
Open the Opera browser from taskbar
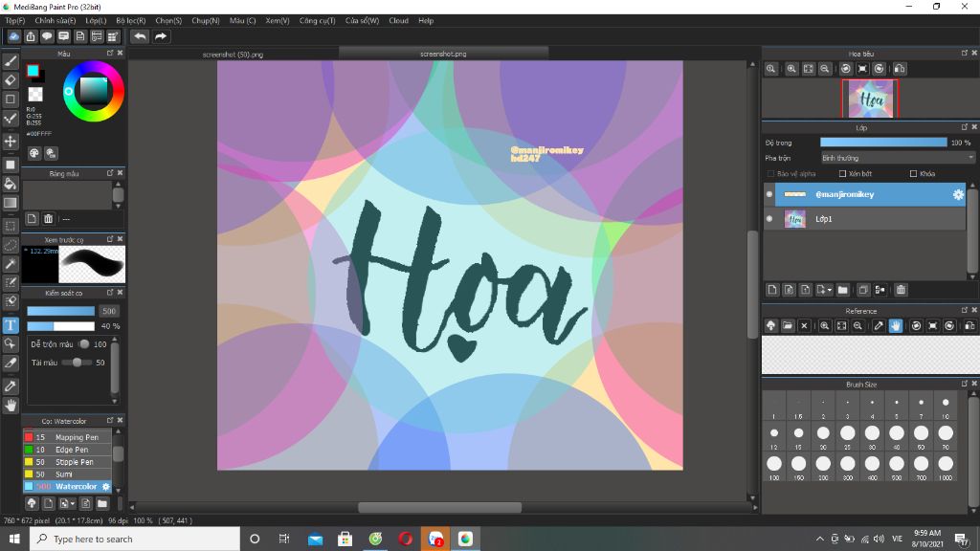[405, 539]
